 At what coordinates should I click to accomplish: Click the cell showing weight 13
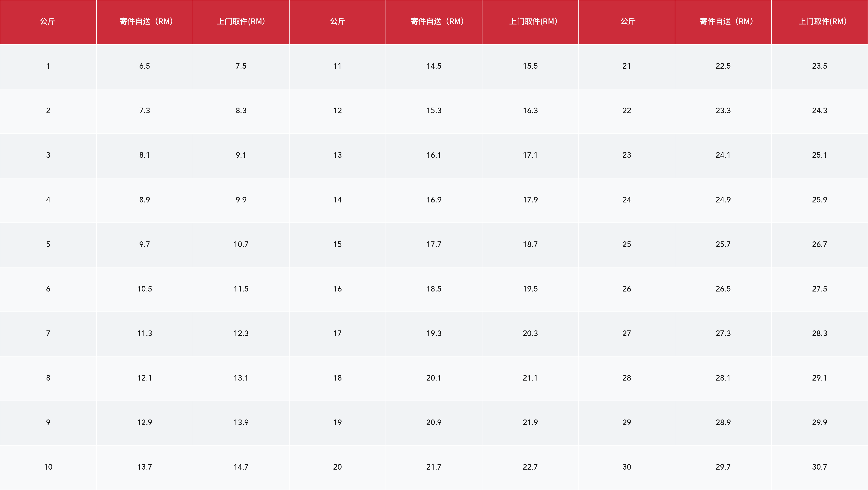(x=337, y=155)
